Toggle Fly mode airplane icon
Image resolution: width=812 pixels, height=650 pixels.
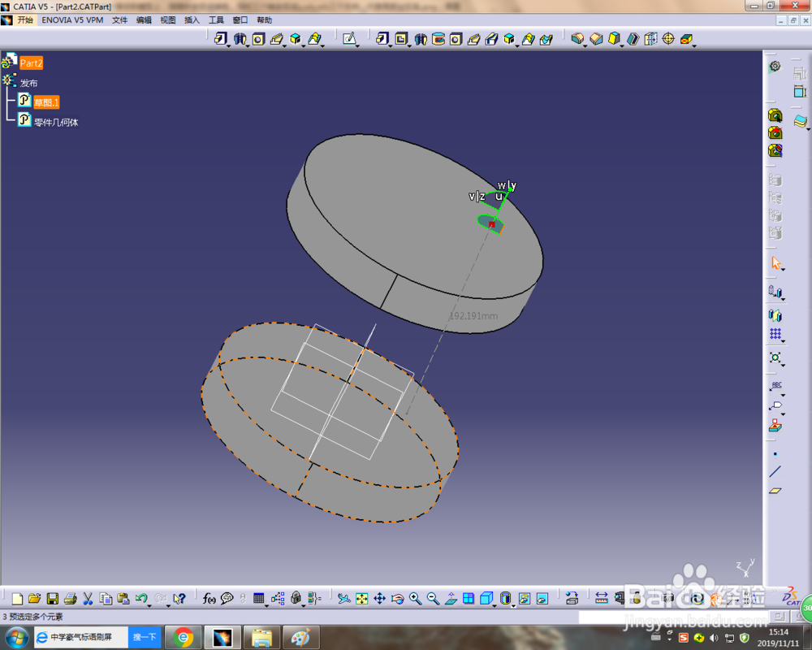(x=343, y=599)
